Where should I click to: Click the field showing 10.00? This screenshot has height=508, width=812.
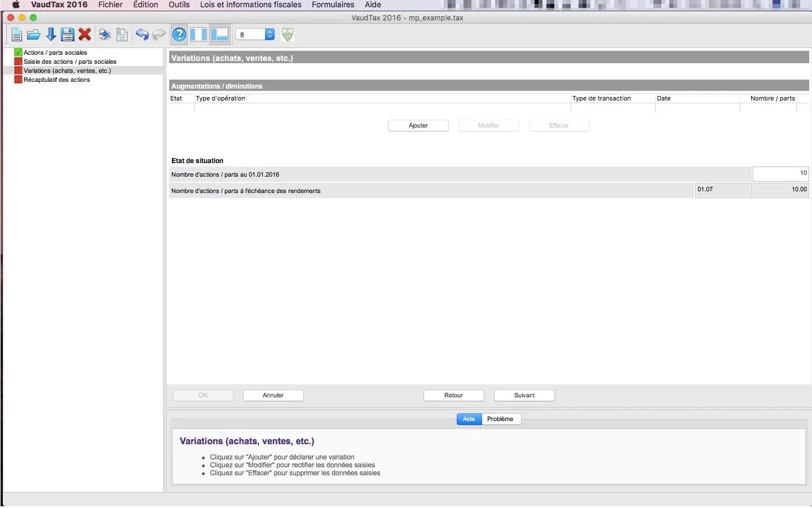780,190
